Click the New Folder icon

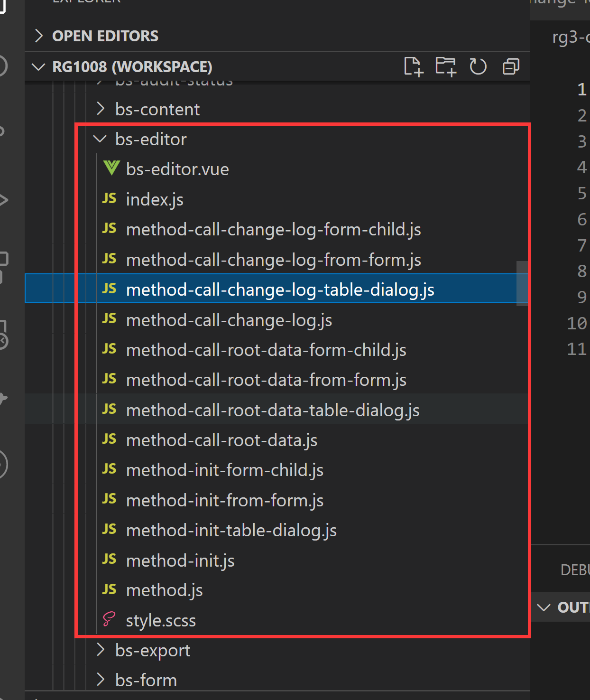pyautogui.click(x=446, y=66)
